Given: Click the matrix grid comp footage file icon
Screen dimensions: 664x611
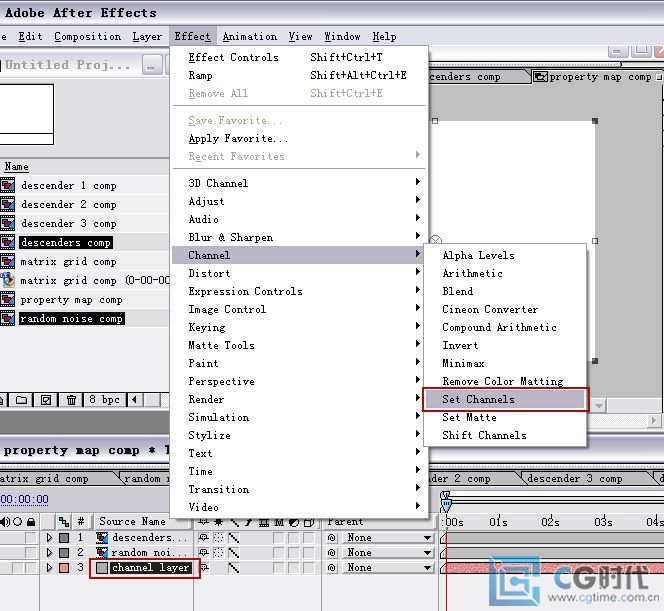Looking at the screenshot, I should point(8,280).
